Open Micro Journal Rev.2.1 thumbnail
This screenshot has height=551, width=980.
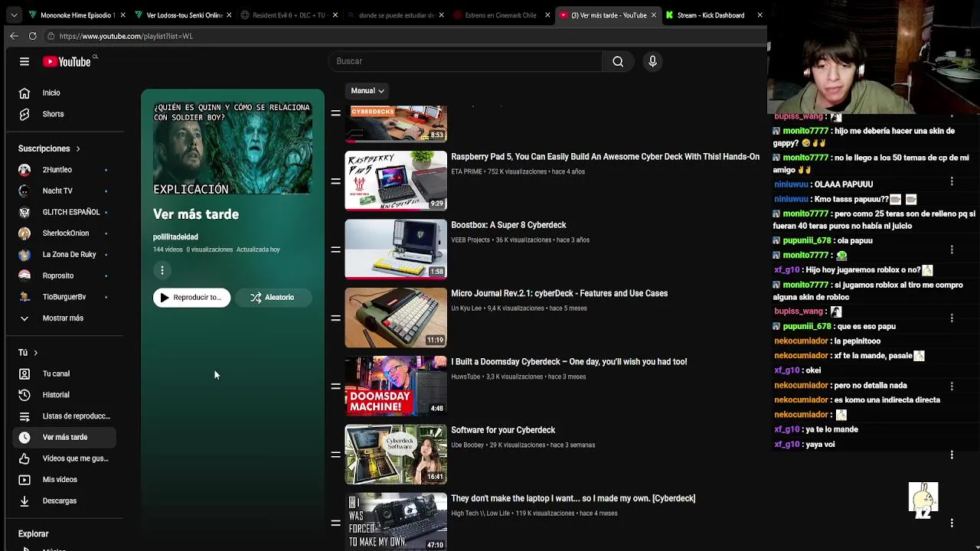pyautogui.click(x=396, y=318)
